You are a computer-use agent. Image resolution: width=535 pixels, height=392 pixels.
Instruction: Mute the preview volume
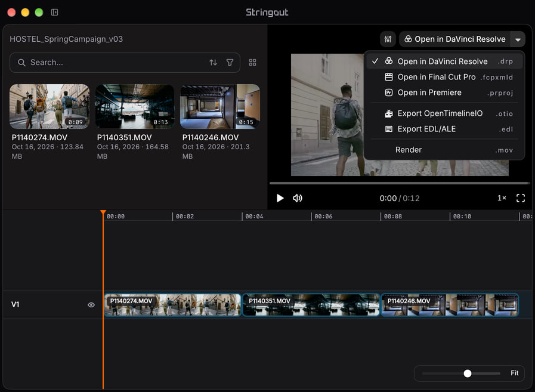point(298,198)
